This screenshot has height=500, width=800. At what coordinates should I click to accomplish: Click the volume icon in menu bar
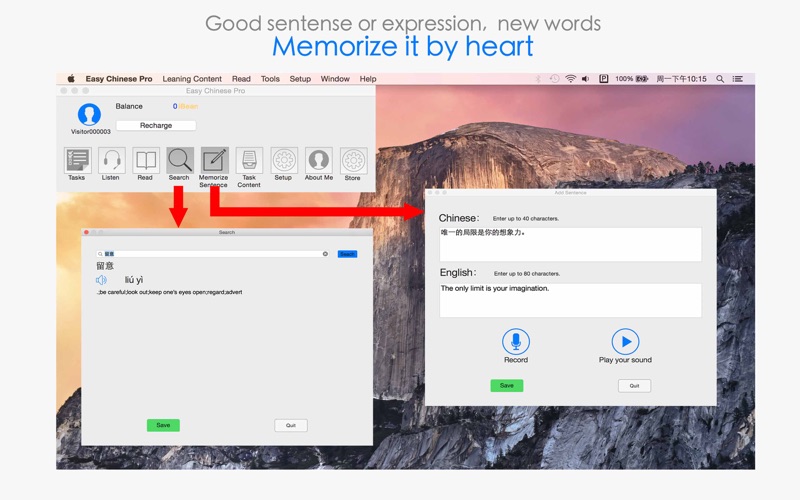click(586, 79)
